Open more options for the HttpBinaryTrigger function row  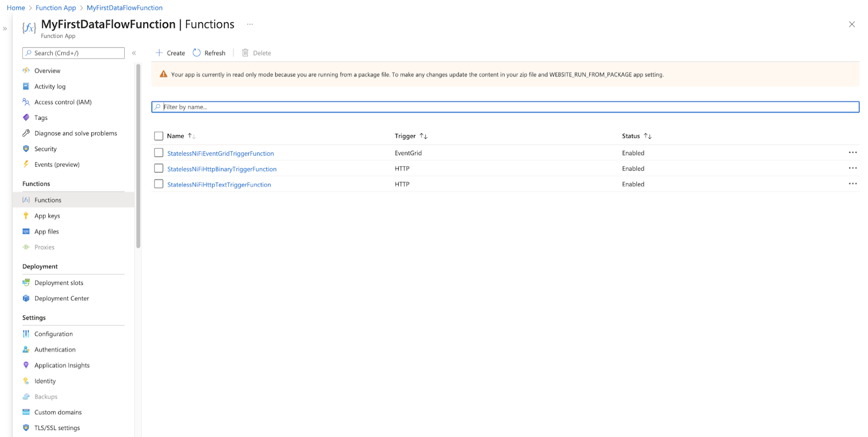pyautogui.click(x=853, y=169)
